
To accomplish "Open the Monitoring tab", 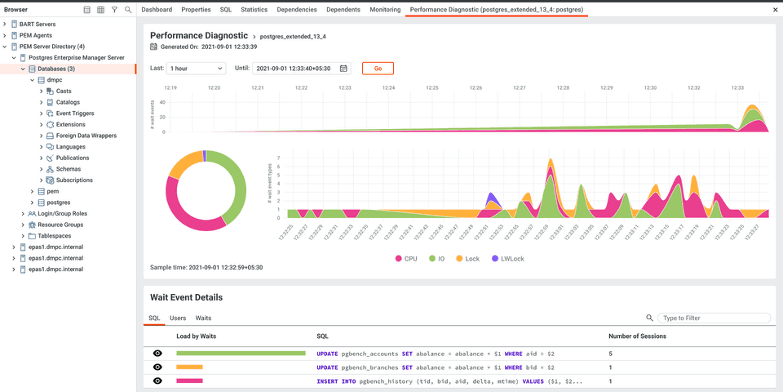I will pos(385,10).
